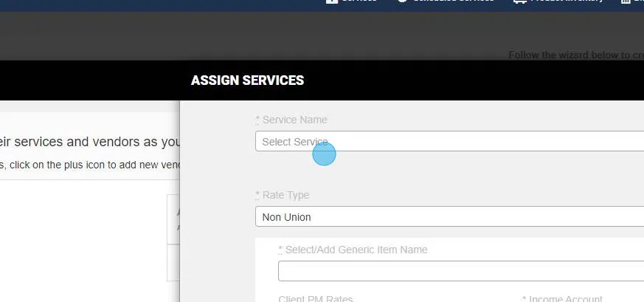Click the Services icon in top navigation

[332, 1]
